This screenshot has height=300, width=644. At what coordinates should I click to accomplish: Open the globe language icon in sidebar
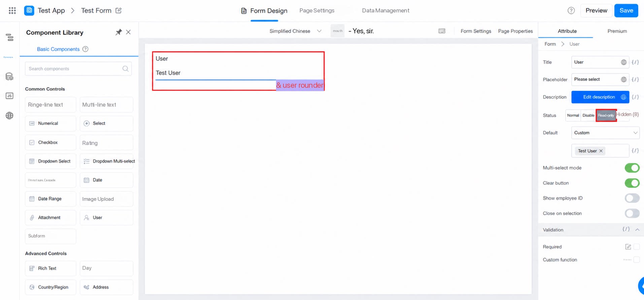click(9, 116)
